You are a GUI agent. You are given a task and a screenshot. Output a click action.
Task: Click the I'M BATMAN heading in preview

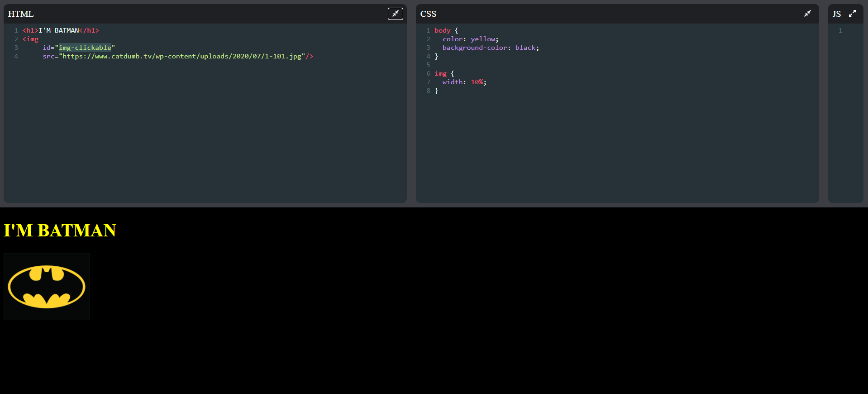pyautogui.click(x=60, y=231)
